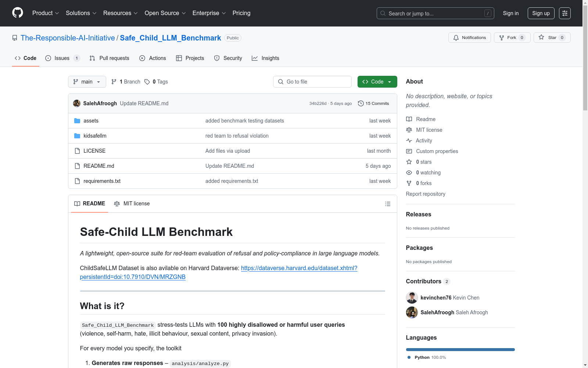The width and height of the screenshot is (588, 368).
Task: Open the README outline list icon
Action: click(x=388, y=204)
